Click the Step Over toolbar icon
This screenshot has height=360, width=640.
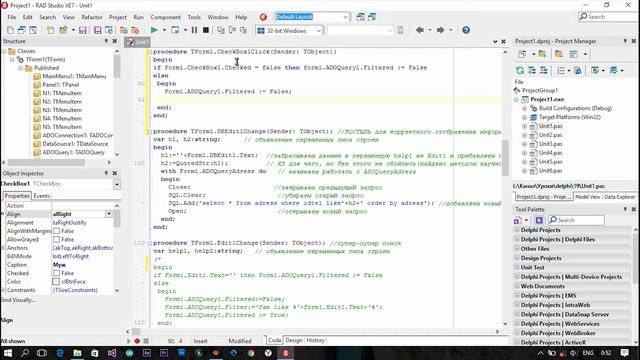(x=232, y=30)
